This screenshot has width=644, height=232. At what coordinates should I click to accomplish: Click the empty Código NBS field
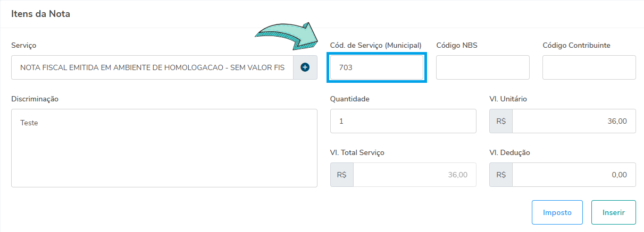[x=483, y=67]
